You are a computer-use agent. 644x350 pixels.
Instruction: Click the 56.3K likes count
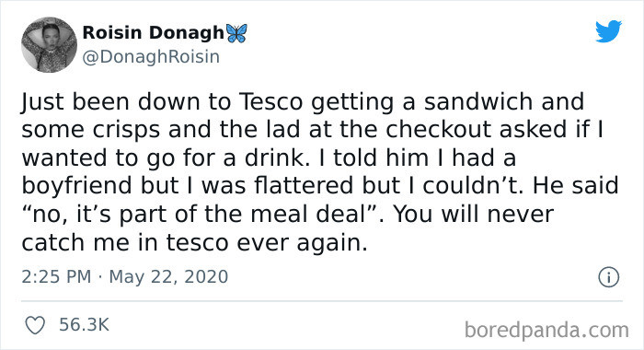[85, 325]
